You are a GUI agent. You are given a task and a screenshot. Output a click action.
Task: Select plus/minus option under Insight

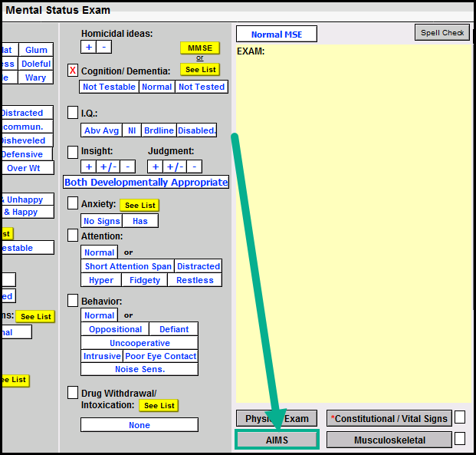tap(109, 167)
